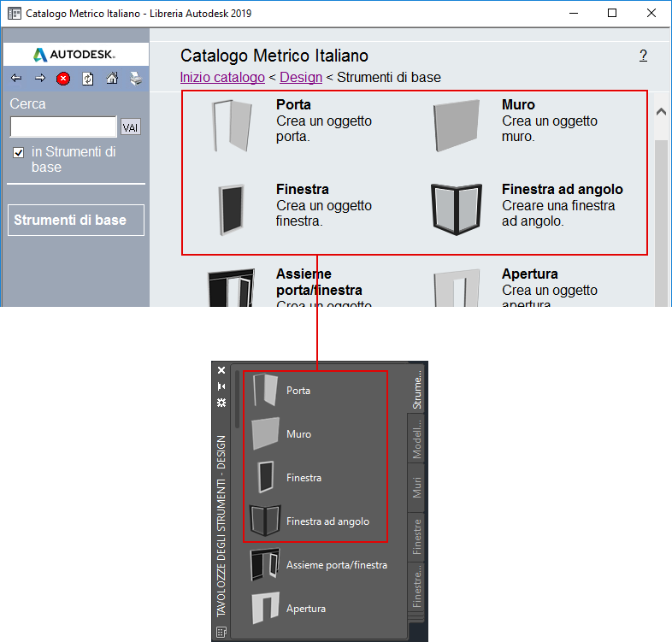
Task: Close the catalog window
Action: click(x=651, y=14)
